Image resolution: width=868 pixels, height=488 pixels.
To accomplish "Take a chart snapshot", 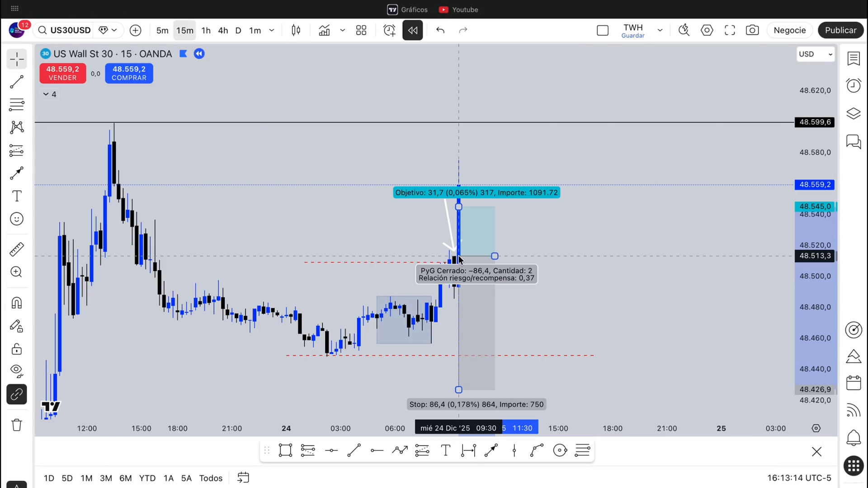I will [x=752, y=30].
